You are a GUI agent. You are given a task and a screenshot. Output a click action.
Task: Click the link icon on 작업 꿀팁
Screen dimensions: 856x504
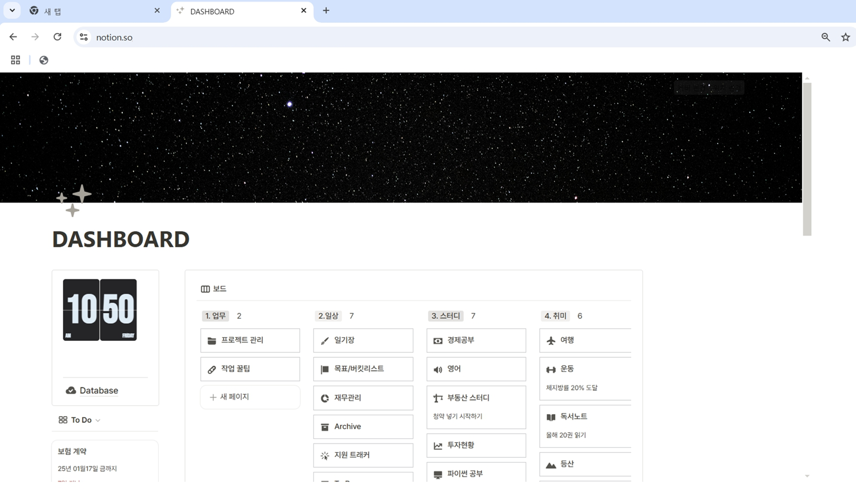212,370
